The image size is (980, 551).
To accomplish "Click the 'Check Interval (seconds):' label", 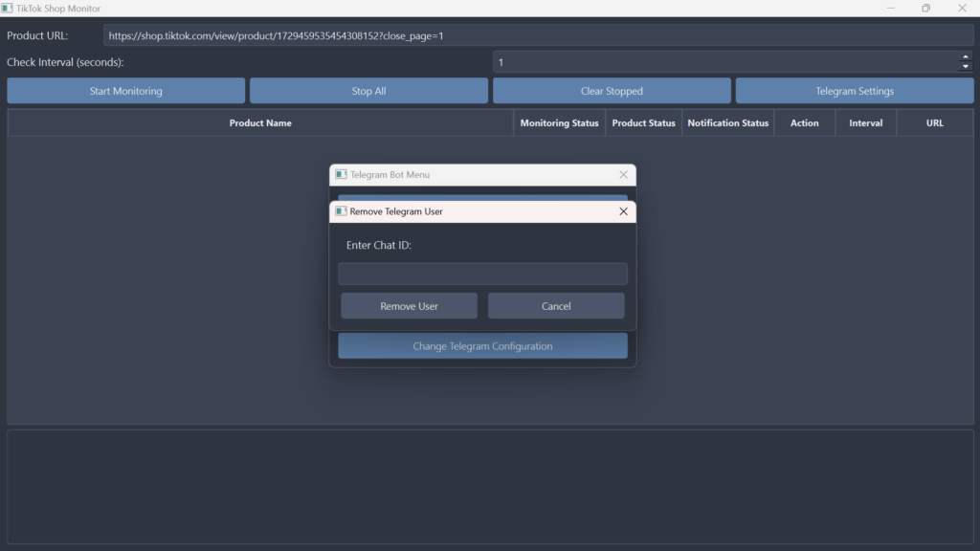I will point(65,62).
